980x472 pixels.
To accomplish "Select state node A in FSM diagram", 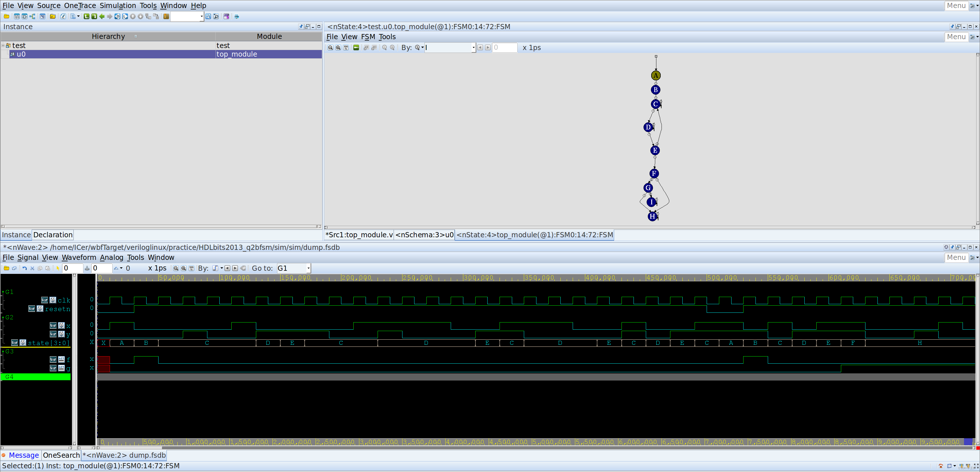I will coord(656,75).
